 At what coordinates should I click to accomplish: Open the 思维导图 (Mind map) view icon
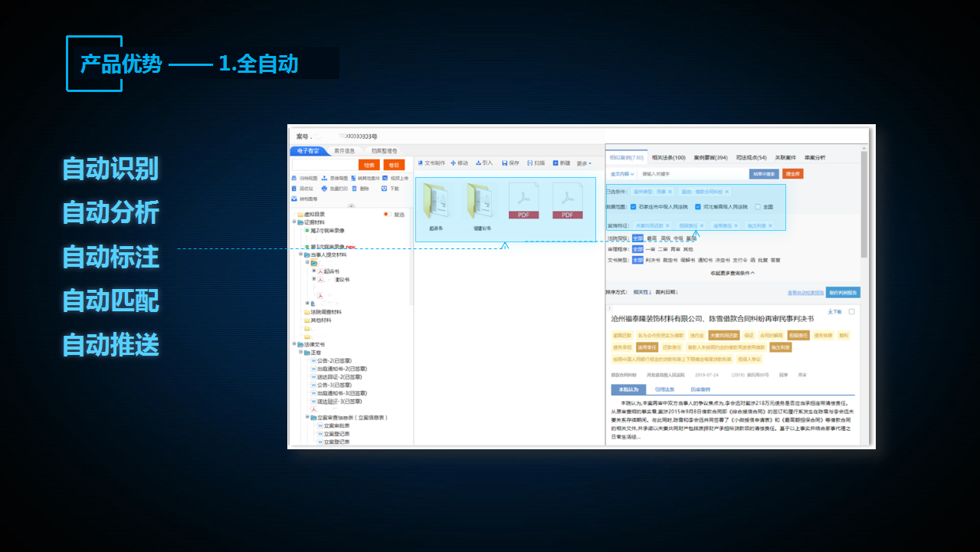[324, 178]
